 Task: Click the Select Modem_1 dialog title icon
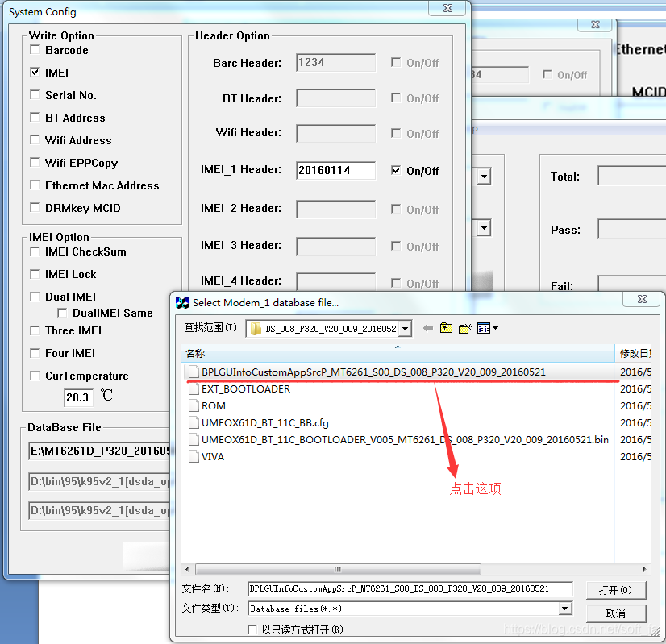point(182,303)
